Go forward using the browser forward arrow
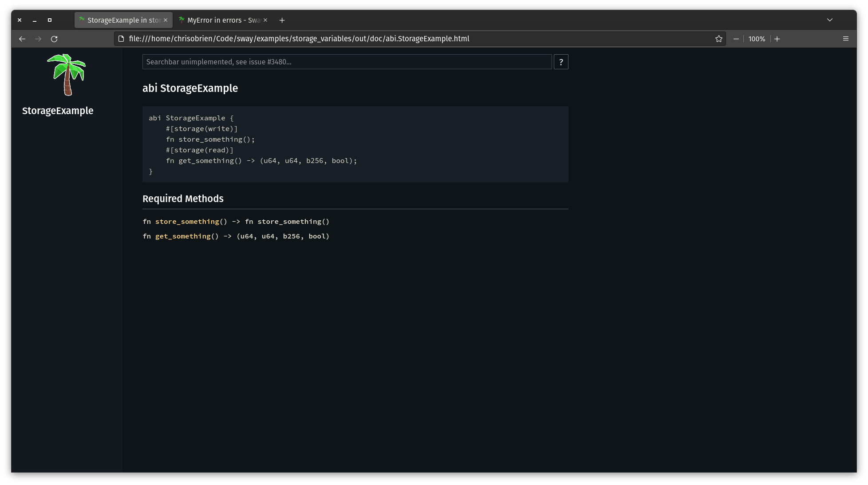This screenshot has height=485, width=868. point(38,39)
